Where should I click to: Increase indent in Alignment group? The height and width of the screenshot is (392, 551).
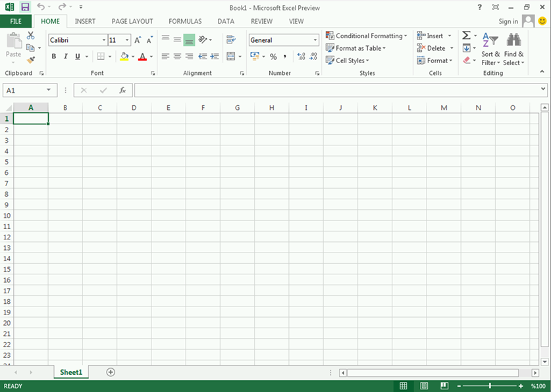215,56
